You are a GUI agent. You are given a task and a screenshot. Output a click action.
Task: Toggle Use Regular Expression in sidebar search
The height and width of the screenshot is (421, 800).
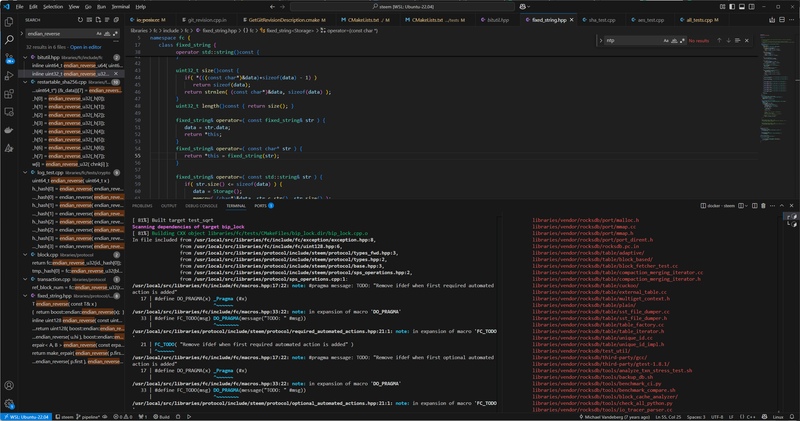pos(115,34)
